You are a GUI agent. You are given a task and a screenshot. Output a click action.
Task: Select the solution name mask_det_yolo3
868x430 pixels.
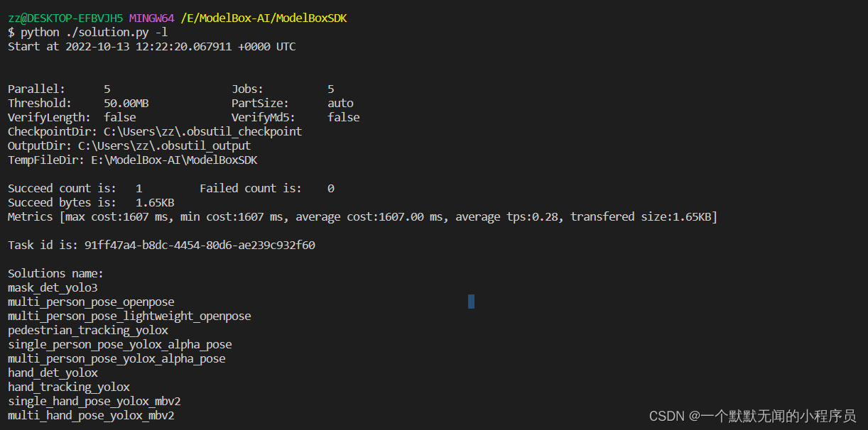pyautogui.click(x=52, y=287)
